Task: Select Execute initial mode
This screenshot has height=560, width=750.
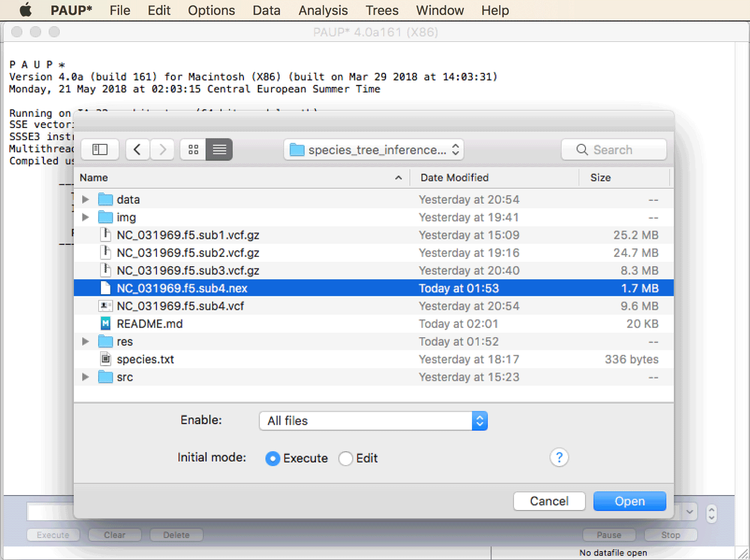Action: pyautogui.click(x=272, y=458)
